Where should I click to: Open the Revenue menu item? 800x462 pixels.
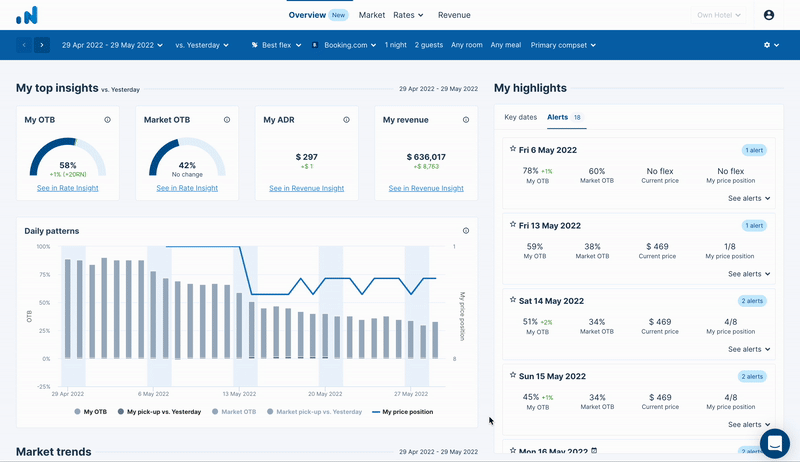454,15
